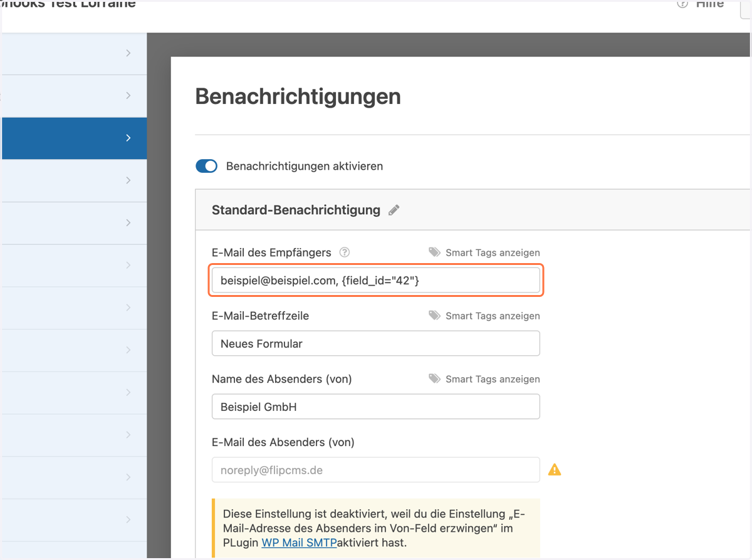Expand the ninth sidebar item chevron
Image resolution: width=752 pixels, height=560 pixels.
pos(128,392)
